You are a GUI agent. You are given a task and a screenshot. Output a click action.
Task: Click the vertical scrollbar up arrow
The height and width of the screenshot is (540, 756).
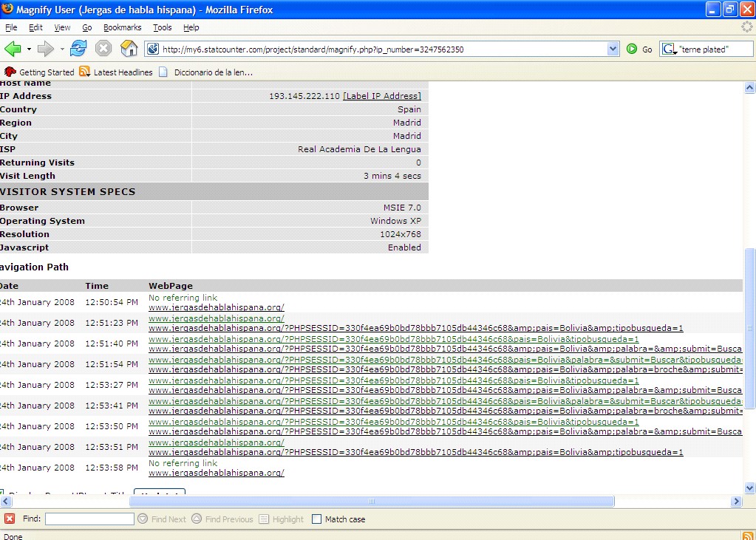(x=750, y=87)
